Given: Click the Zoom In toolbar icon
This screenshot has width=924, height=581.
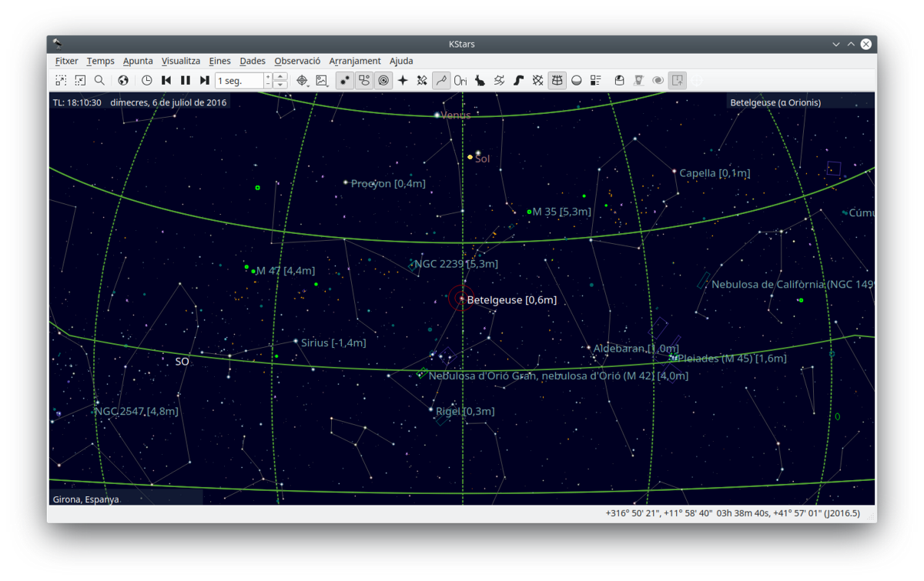Looking at the screenshot, I should 61,80.
